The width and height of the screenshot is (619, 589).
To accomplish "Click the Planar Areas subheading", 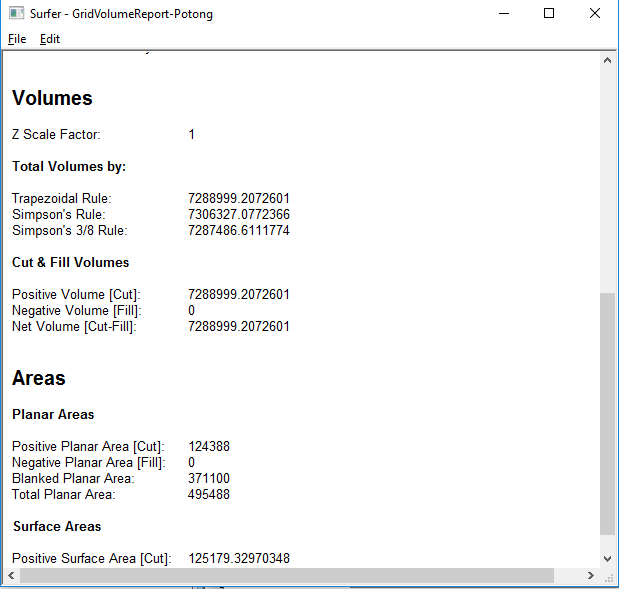I will pos(53,415).
